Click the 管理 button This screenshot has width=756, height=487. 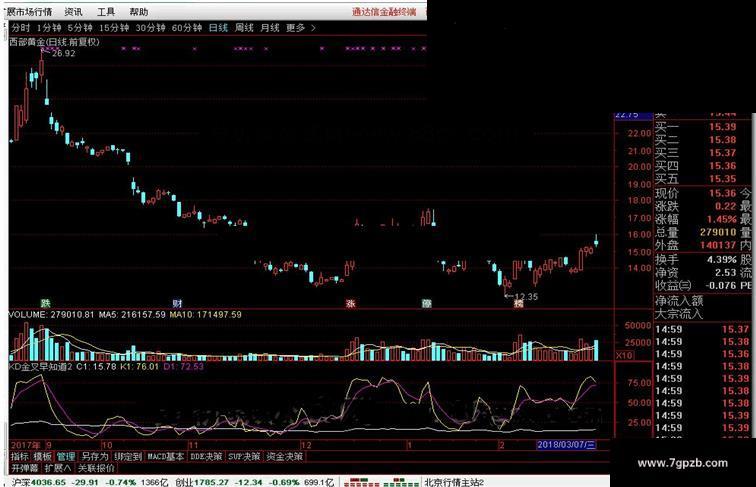66,456
